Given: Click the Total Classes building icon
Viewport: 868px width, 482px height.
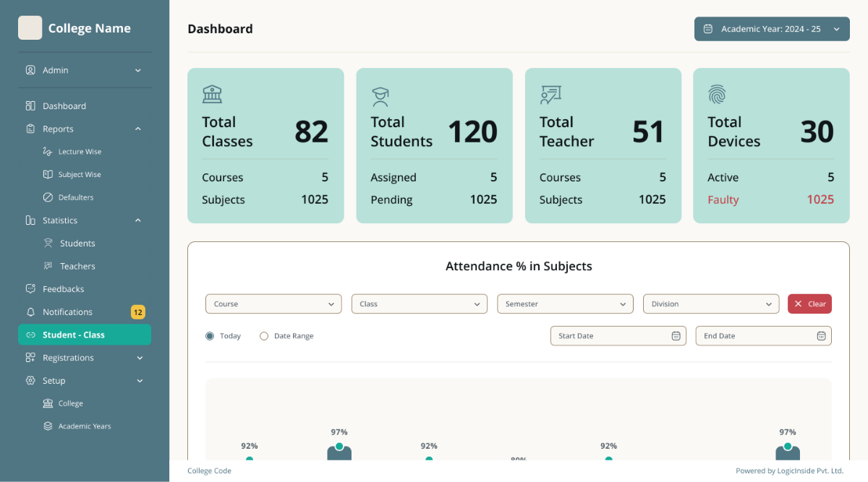Looking at the screenshot, I should click(x=212, y=94).
